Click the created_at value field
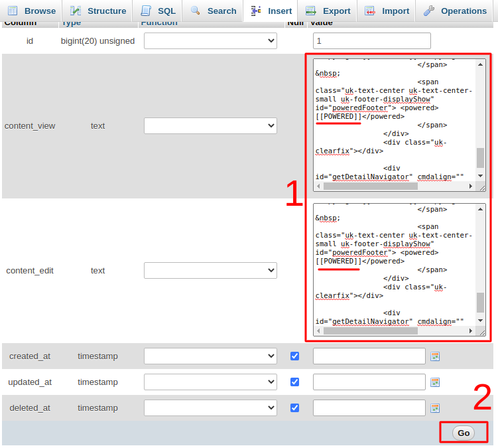The width and height of the screenshot is (498, 448). click(369, 356)
